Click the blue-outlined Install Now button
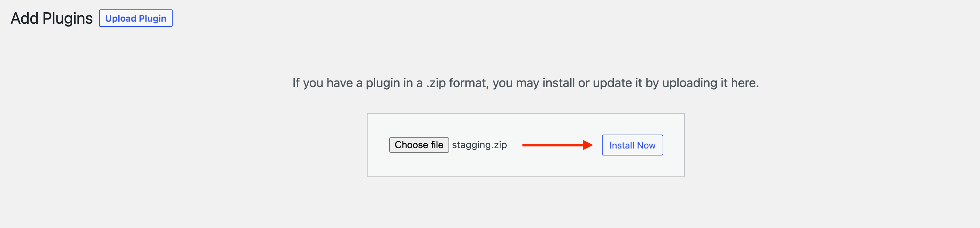 (x=632, y=145)
